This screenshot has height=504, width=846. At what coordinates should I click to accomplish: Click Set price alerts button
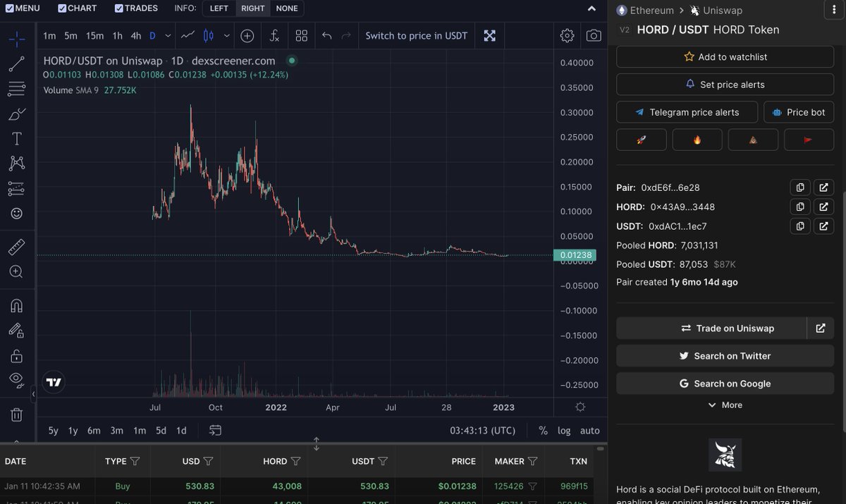[x=725, y=85]
